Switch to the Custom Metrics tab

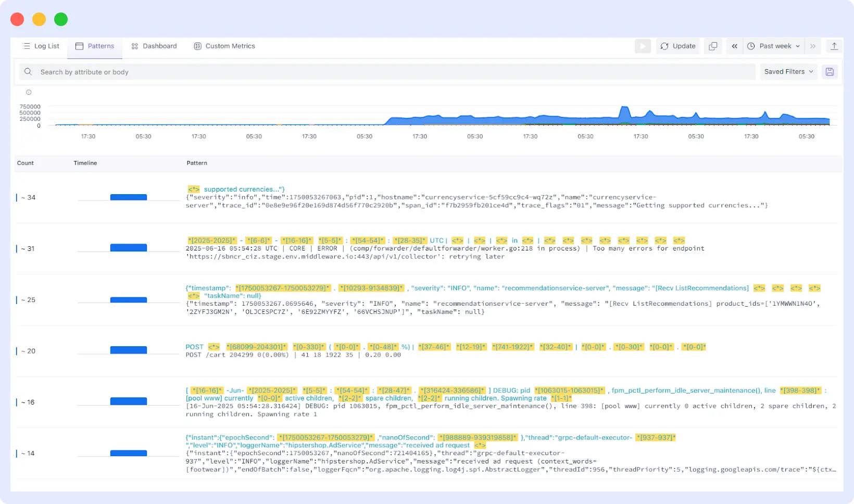(229, 46)
